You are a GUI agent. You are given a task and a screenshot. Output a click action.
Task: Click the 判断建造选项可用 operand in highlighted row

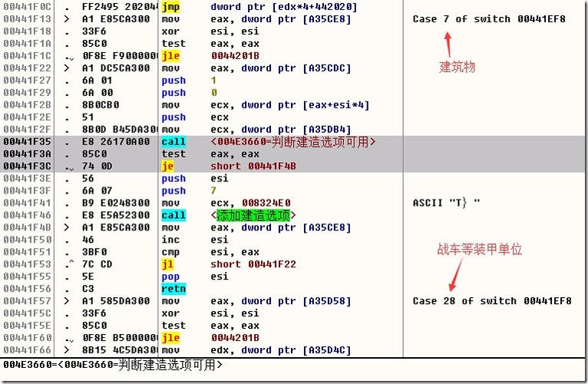[x=293, y=142]
